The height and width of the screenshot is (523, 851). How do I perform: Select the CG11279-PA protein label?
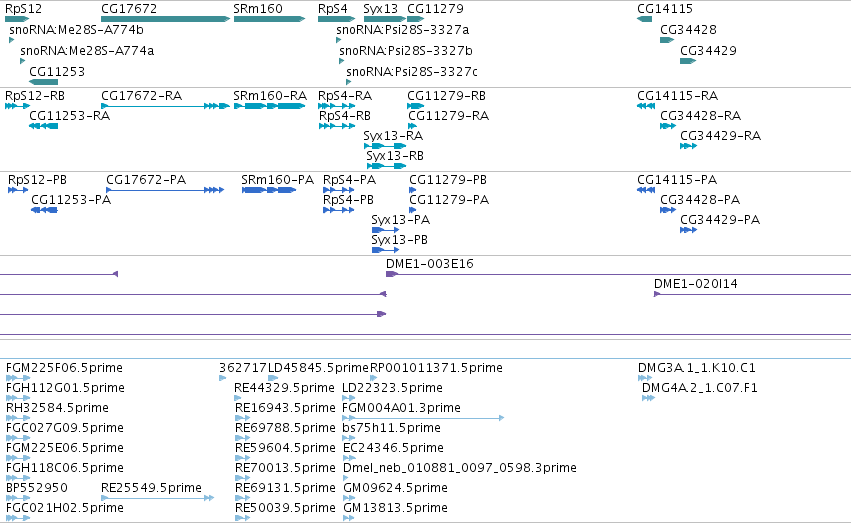pyautogui.click(x=449, y=200)
